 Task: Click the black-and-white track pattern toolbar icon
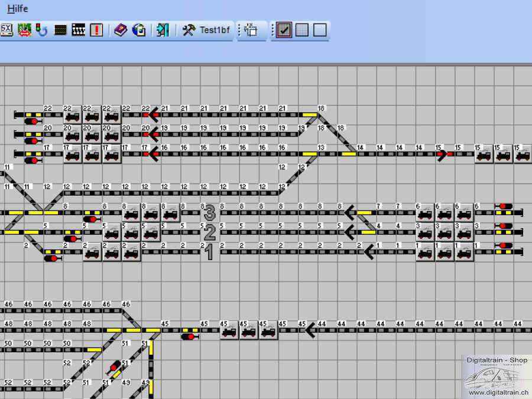(x=78, y=30)
